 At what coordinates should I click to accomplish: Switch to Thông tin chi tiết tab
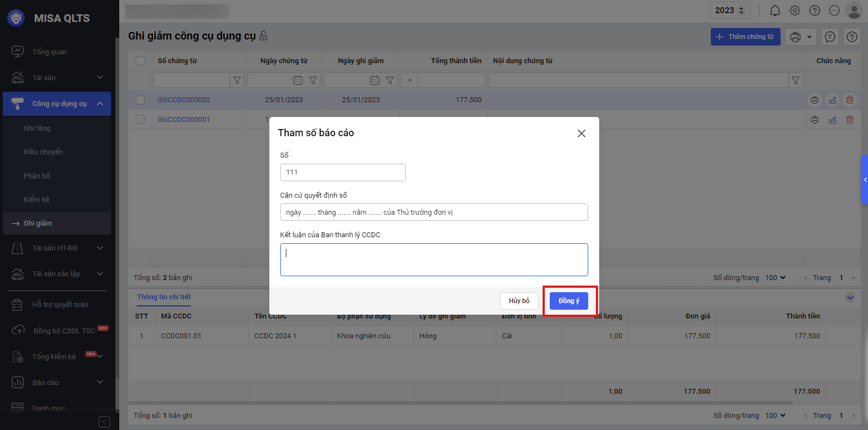pos(164,297)
